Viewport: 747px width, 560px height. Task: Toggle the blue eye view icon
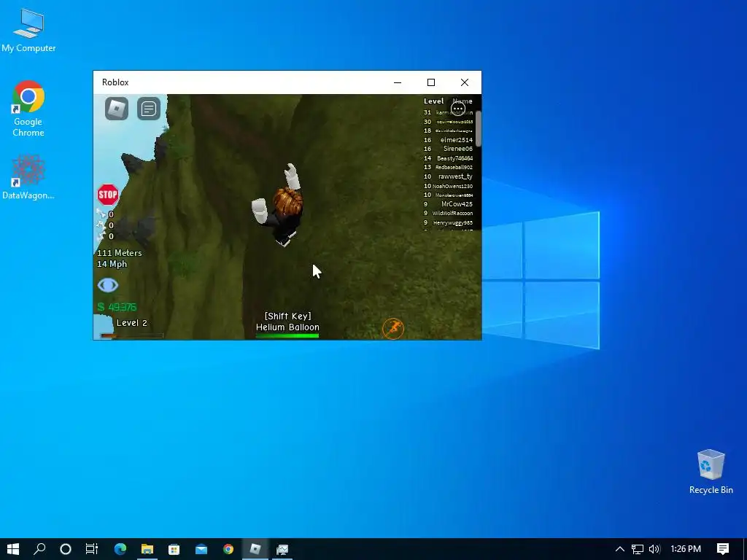pyautogui.click(x=108, y=285)
